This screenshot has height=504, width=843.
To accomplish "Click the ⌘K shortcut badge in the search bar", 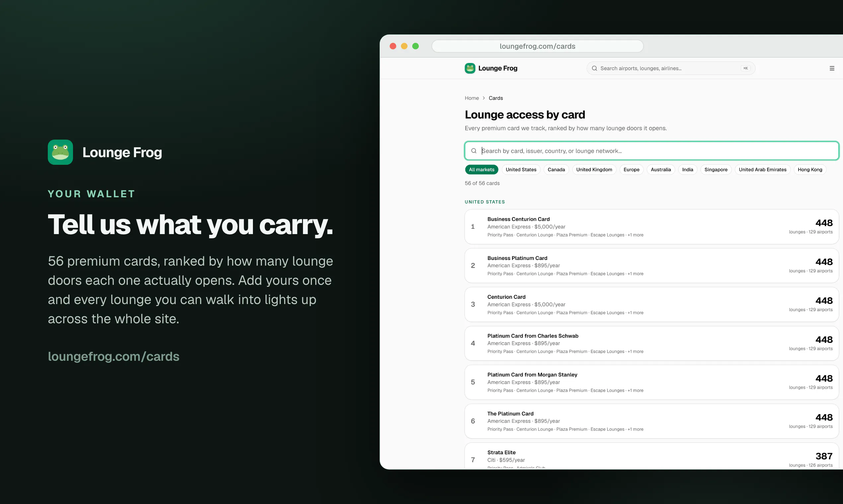I will pos(745,68).
